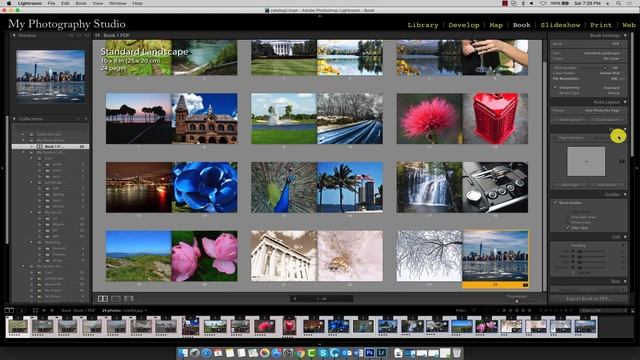Viewport: 640px width, 360px height.
Task: Switch to Multi-Page View icon
Action: tap(103, 299)
